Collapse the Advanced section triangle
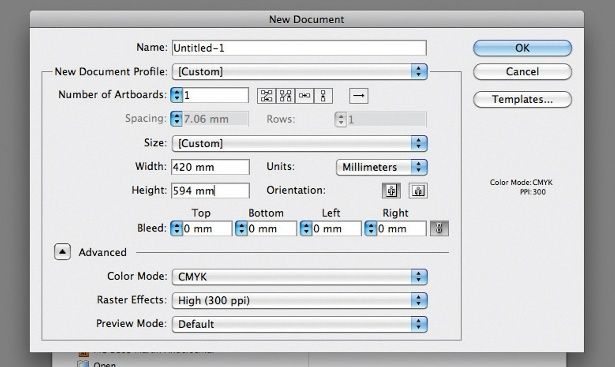 pos(62,252)
